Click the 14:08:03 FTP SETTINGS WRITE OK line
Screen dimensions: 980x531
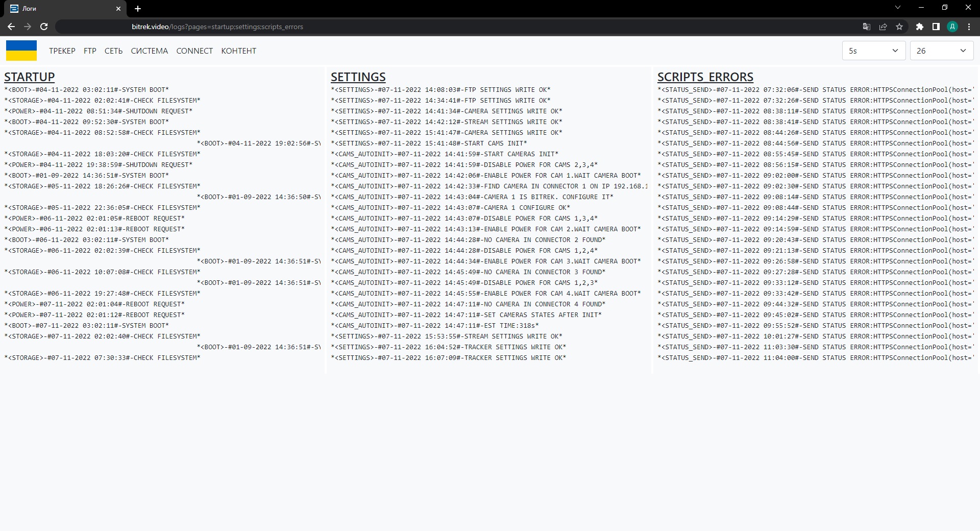(x=440, y=90)
